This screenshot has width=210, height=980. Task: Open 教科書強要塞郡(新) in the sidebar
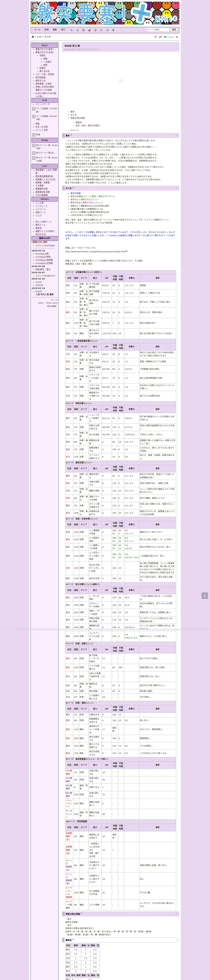45,177
